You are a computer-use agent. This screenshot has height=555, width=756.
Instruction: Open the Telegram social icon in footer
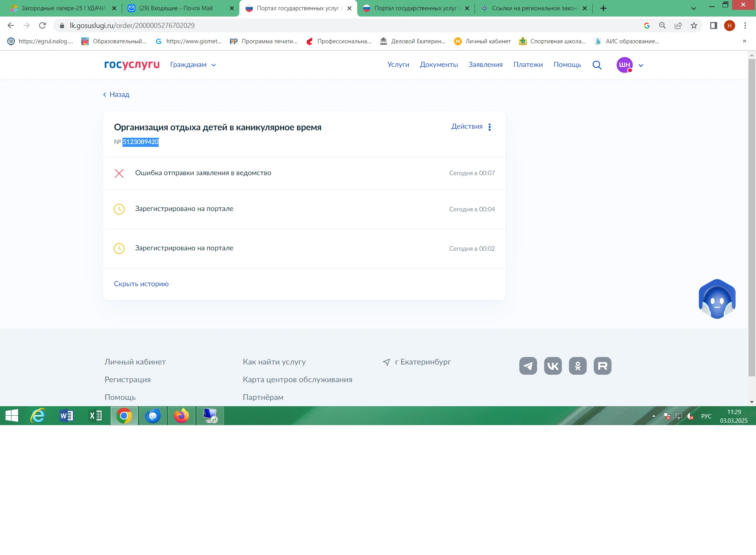(x=528, y=366)
